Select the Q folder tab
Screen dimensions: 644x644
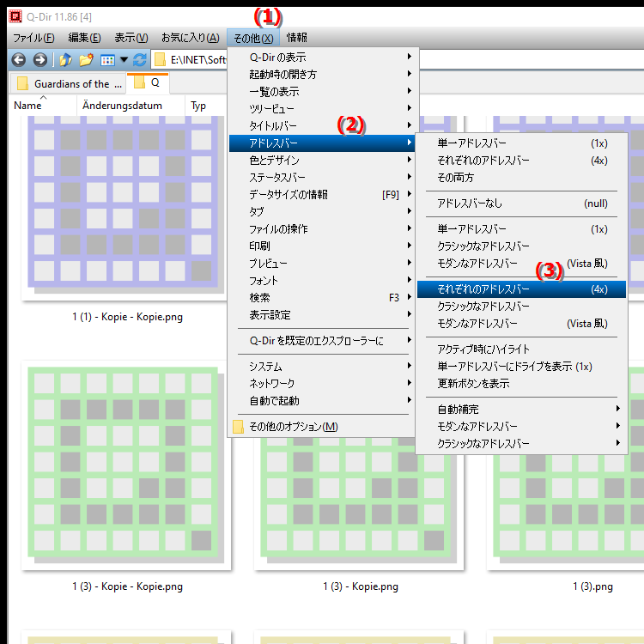point(148,82)
